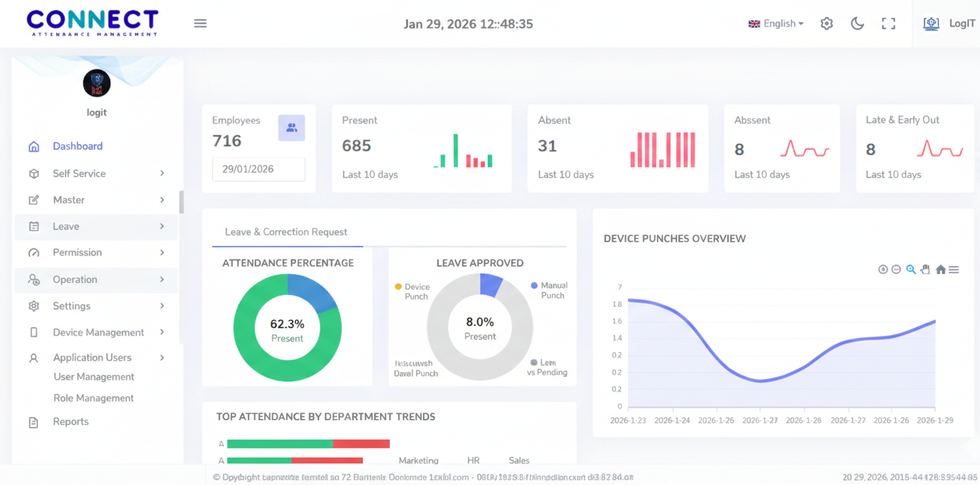Open the English language dropdown
The image size is (980, 485).
coord(776,23)
